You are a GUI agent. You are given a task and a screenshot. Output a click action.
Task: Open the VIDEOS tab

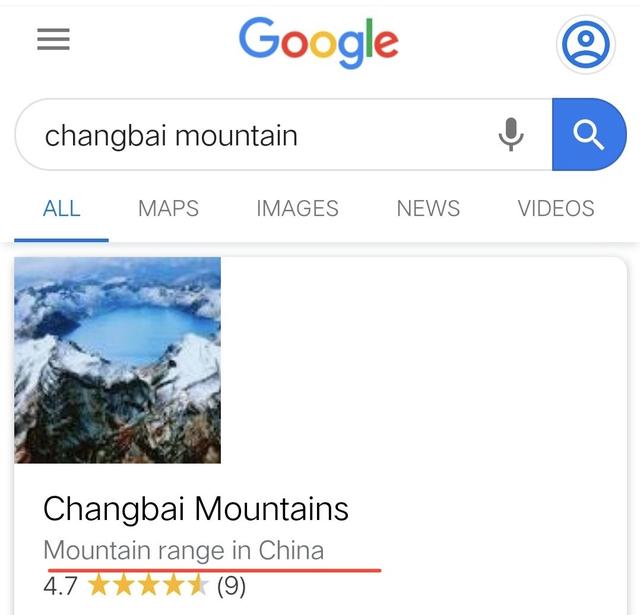coord(556,209)
